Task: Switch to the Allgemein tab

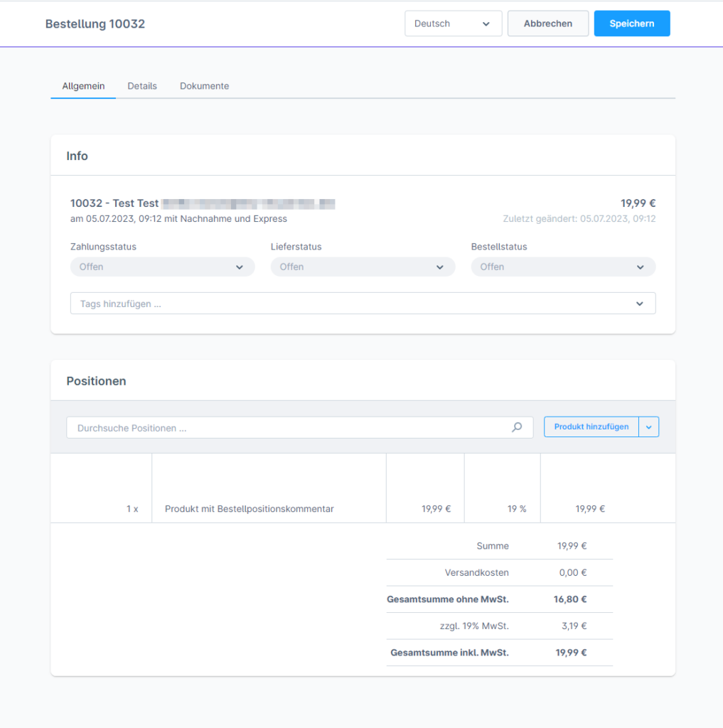Action: click(83, 86)
